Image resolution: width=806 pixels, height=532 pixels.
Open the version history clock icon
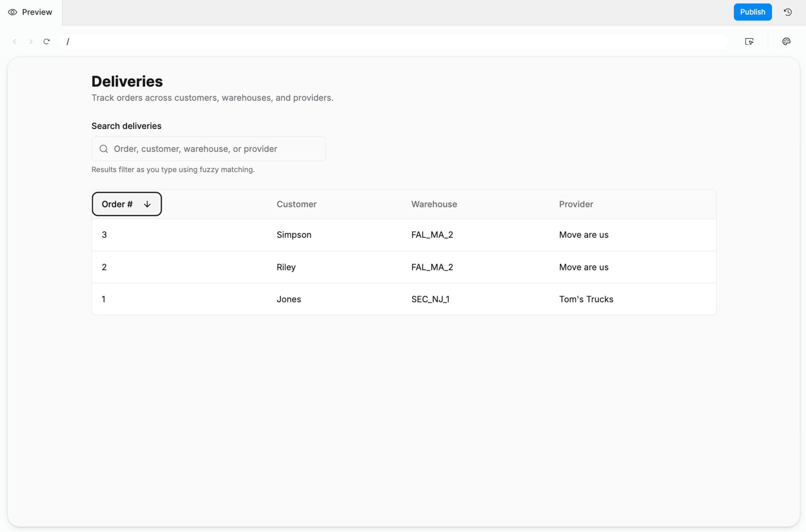point(788,12)
